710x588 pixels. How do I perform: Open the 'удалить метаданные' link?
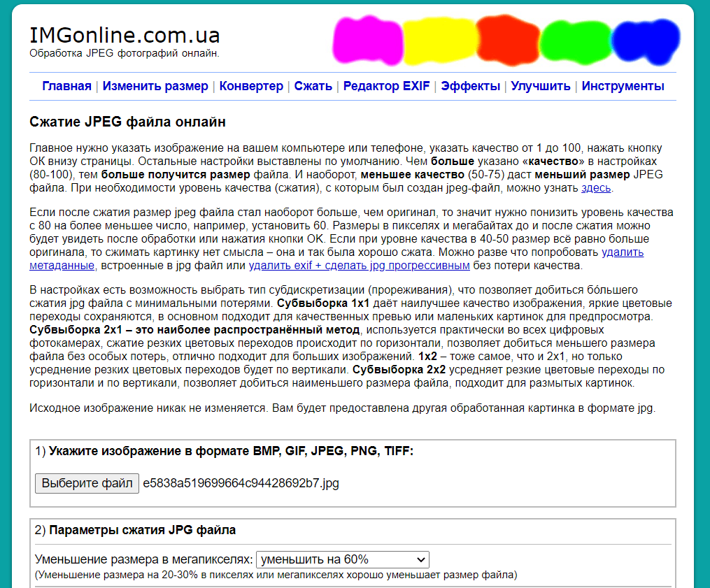(623, 252)
